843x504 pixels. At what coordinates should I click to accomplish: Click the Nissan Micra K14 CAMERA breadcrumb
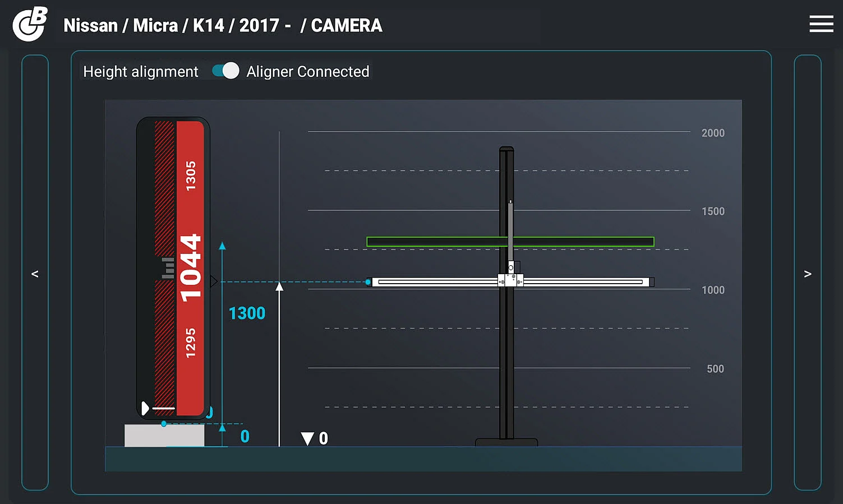coord(223,26)
